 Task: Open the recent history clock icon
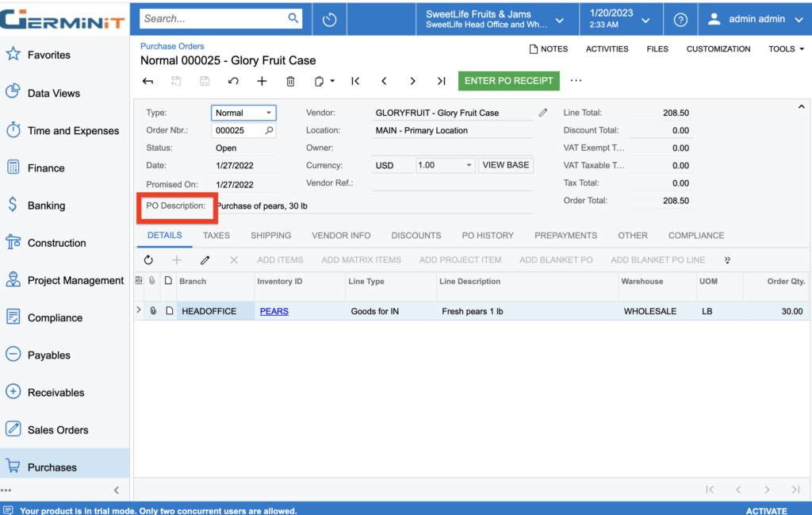pyautogui.click(x=330, y=19)
